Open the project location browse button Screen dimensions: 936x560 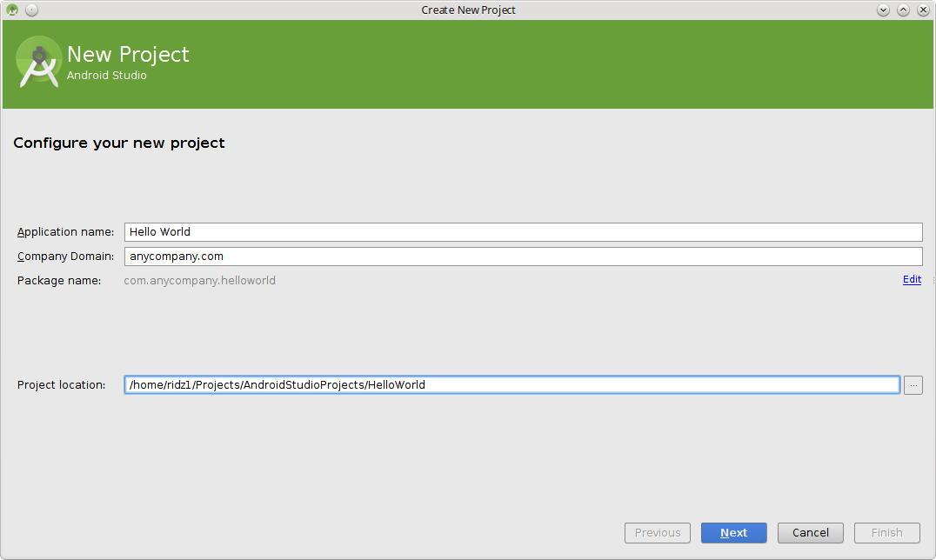coord(913,385)
